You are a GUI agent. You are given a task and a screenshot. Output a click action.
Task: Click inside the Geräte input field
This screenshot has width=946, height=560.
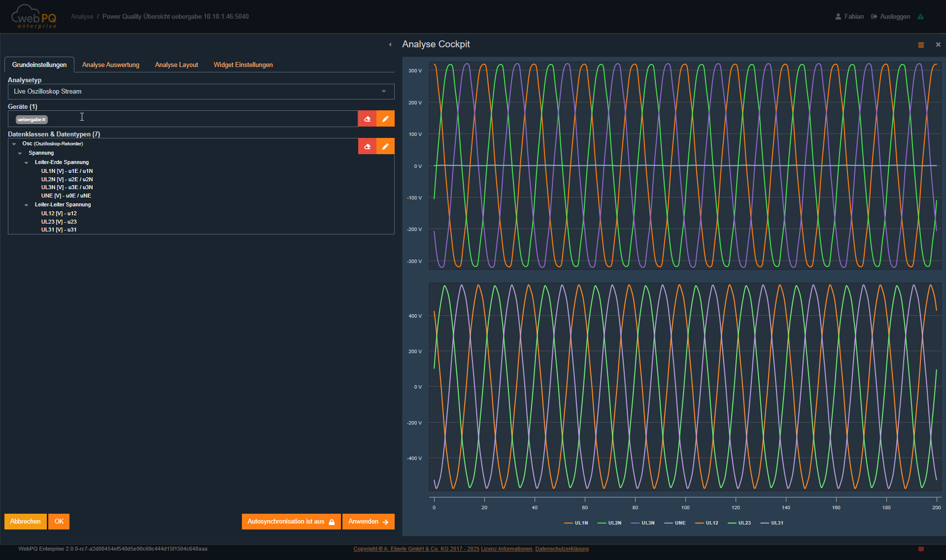click(x=197, y=119)
